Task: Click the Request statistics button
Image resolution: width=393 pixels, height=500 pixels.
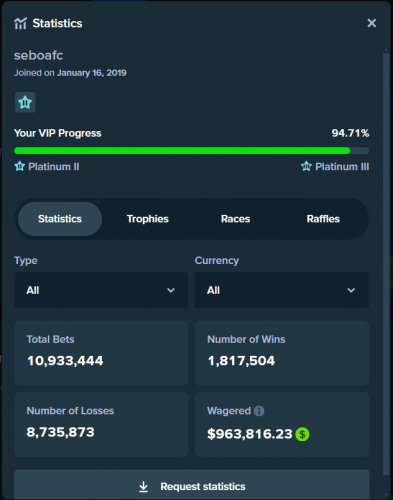Action: (192, 486)
